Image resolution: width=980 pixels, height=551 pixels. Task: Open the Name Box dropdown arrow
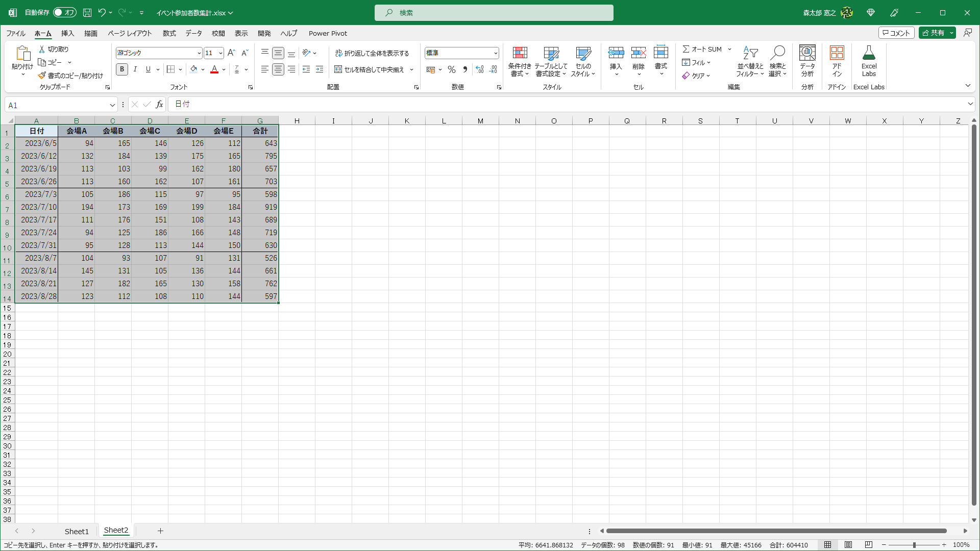click(112, 105)
